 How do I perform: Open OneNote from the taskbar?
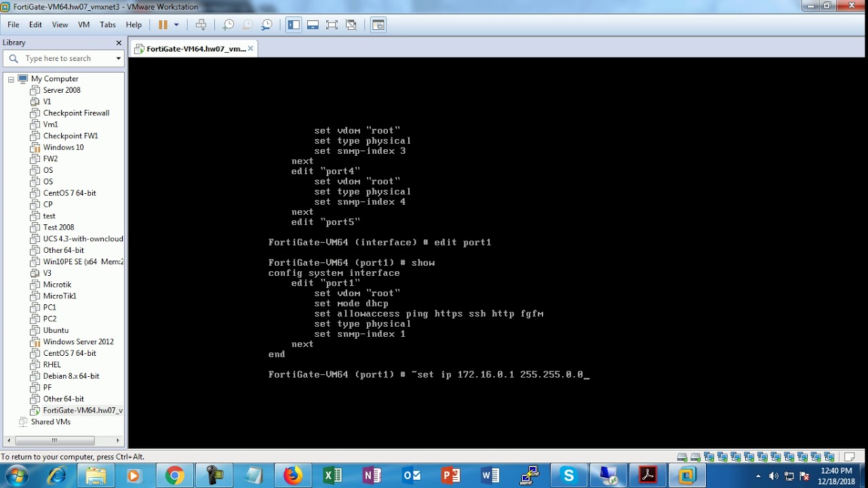[372, 476]
